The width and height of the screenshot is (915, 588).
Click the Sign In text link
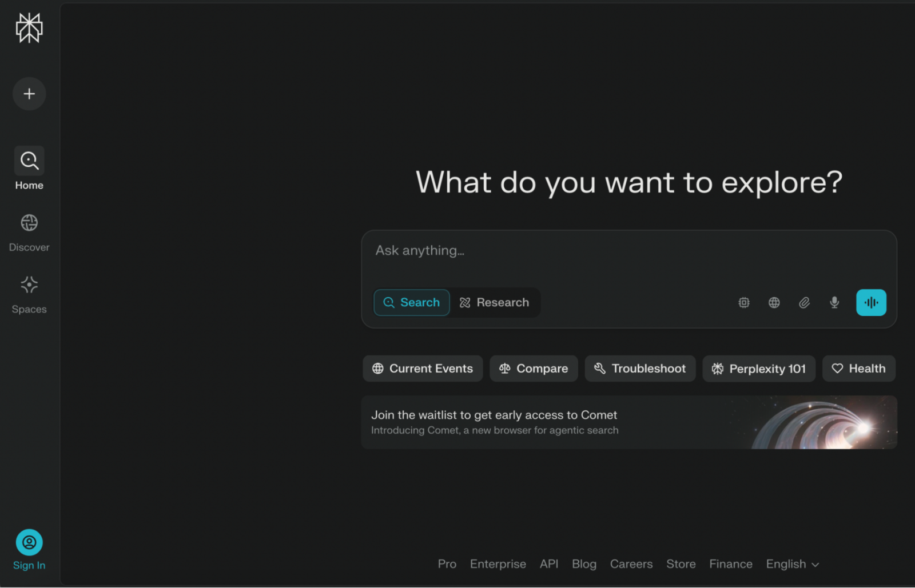click(29, 565)
